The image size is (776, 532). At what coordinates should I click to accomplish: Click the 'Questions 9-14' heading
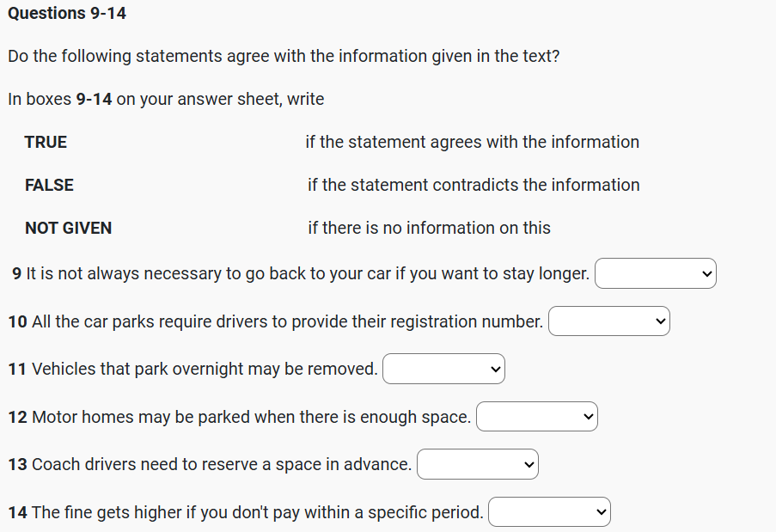click(x=67, y=13)
